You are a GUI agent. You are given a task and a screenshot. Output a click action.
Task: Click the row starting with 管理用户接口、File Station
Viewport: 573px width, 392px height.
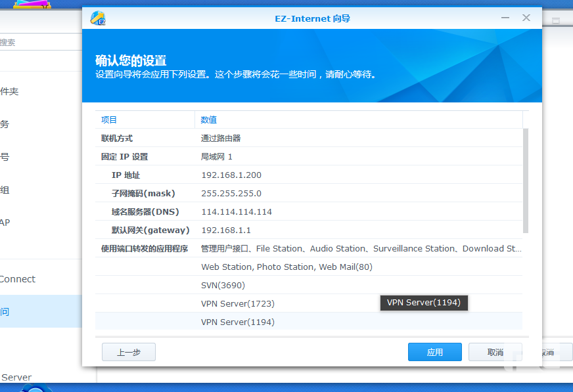(309, 249)
